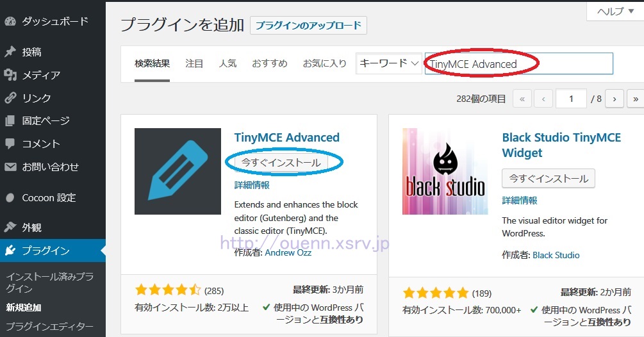Switch to the お気に入り tab

coord(324,63)
